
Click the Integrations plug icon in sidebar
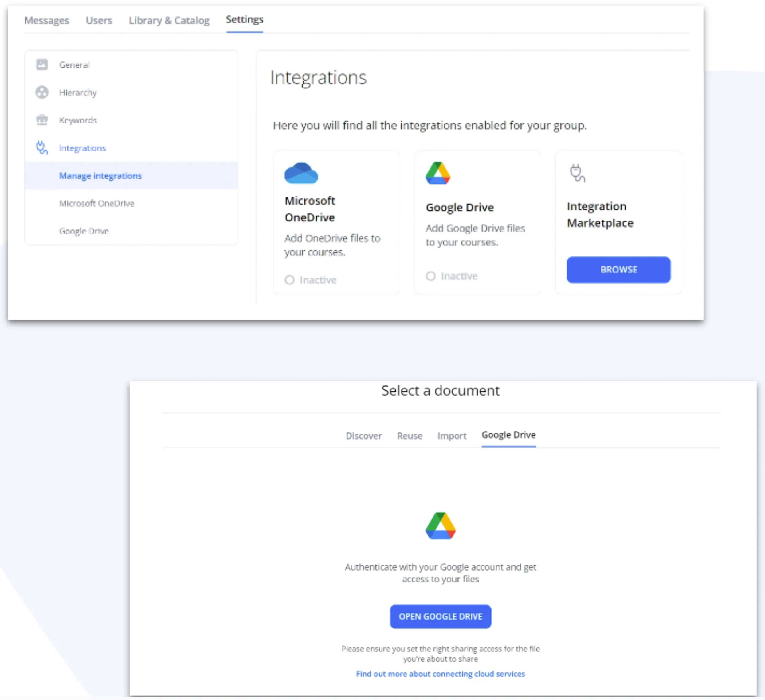(42, 148)
